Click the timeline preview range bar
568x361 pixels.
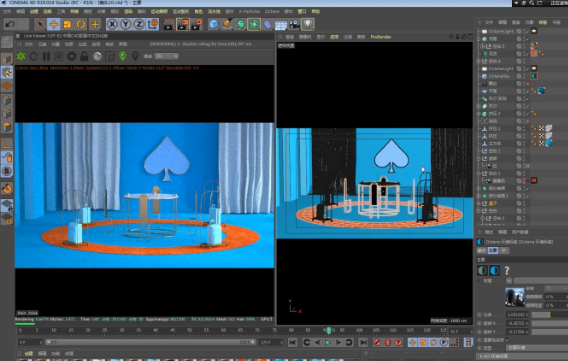pyautogui.click(x=150, y=342)
